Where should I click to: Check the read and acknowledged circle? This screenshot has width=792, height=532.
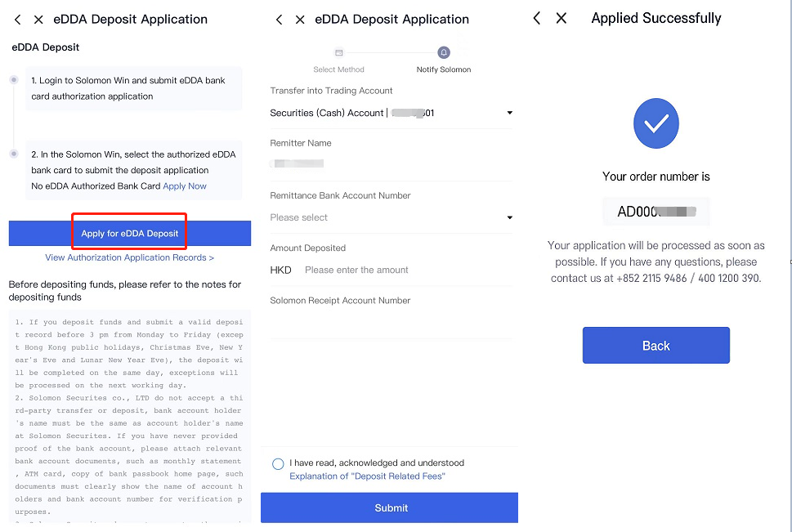278,464
